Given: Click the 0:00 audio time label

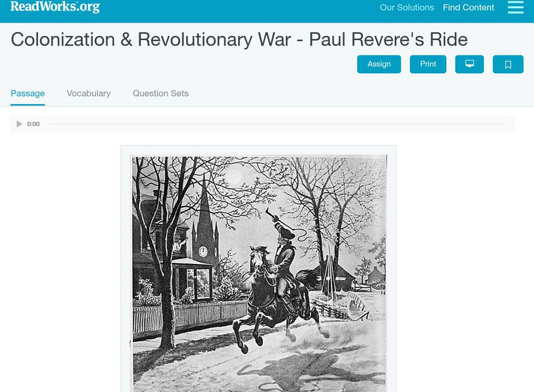Looking at the screenshot, I should click(33, 124).
